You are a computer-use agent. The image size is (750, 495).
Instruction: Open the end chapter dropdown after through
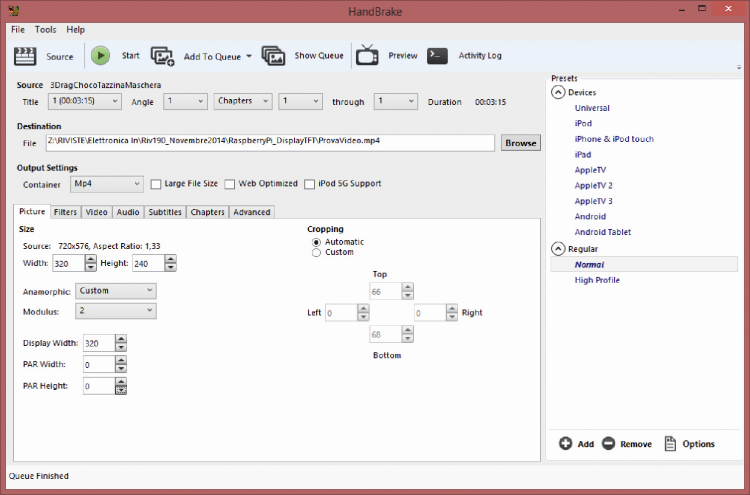click(396, 101)
